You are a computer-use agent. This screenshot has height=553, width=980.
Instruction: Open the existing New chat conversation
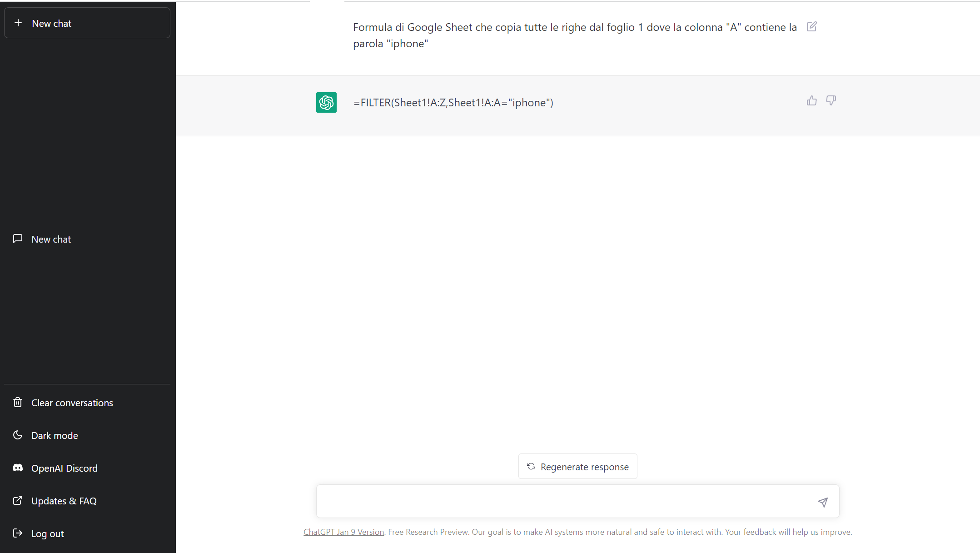click(x=51, y=239)
